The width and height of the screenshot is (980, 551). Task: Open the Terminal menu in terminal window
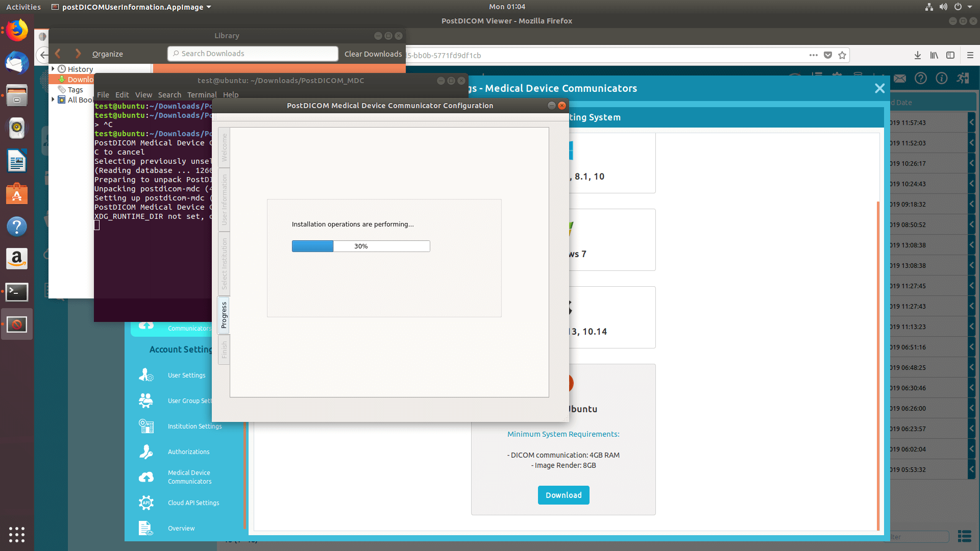pyautogui.click(x=202, y=94)
